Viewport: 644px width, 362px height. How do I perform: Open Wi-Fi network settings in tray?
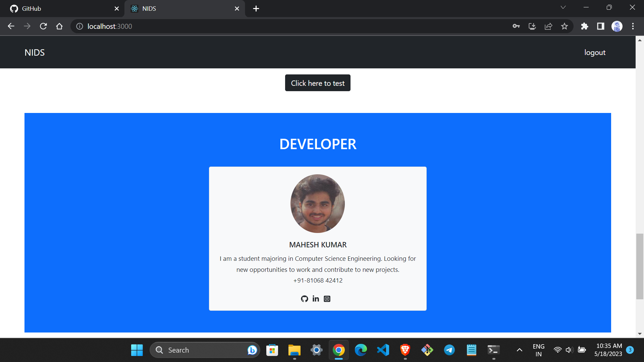click(557, 350)
